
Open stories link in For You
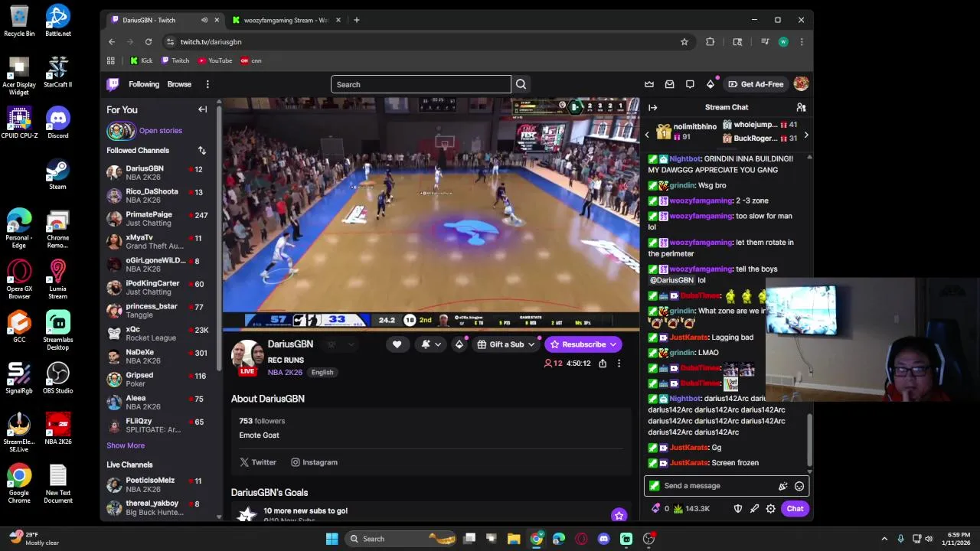click(x=161, y=131)
